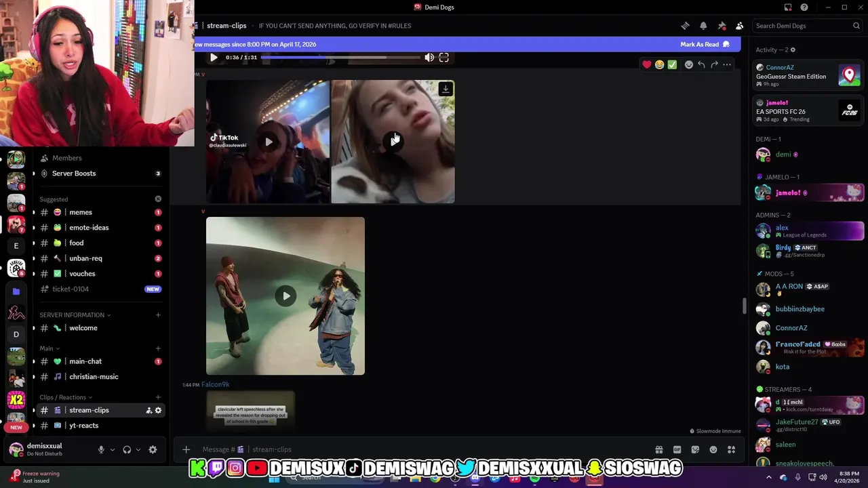868x488 pixels.
Task: Play the two-performers stage video
Action: click(x=285, y=296)
